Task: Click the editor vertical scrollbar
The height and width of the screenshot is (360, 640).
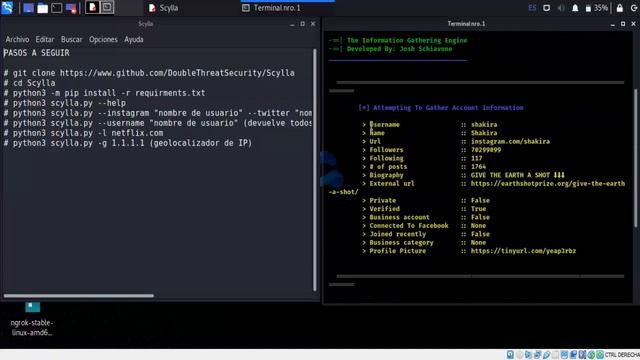Action: [x=315, y=170]
